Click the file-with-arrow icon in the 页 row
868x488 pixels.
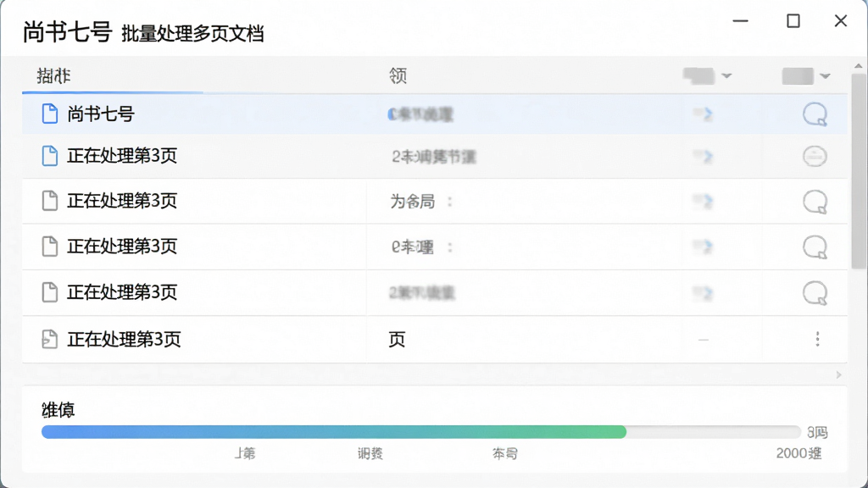click(x=50, y=339)
